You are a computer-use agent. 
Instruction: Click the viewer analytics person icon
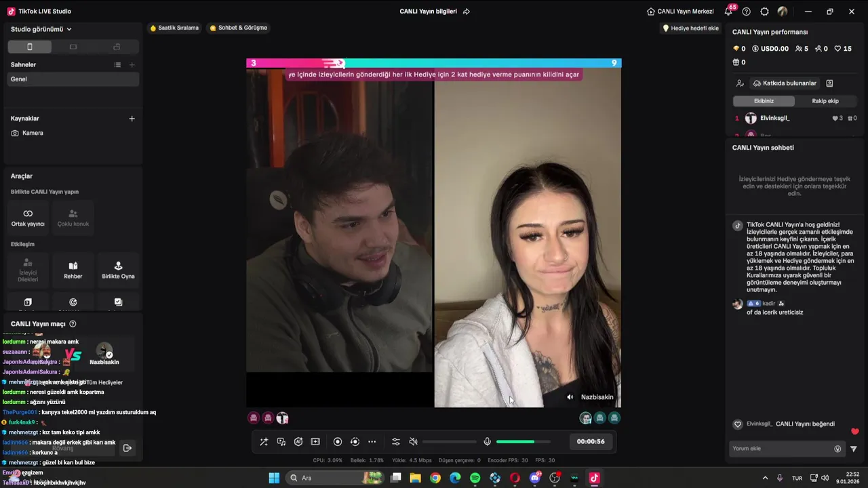[x=740, y=83]
